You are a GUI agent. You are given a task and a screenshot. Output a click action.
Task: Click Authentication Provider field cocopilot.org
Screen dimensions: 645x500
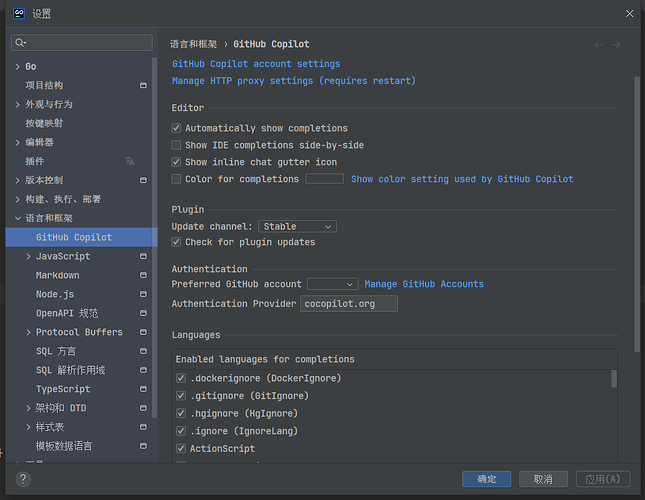pos(349,304)
